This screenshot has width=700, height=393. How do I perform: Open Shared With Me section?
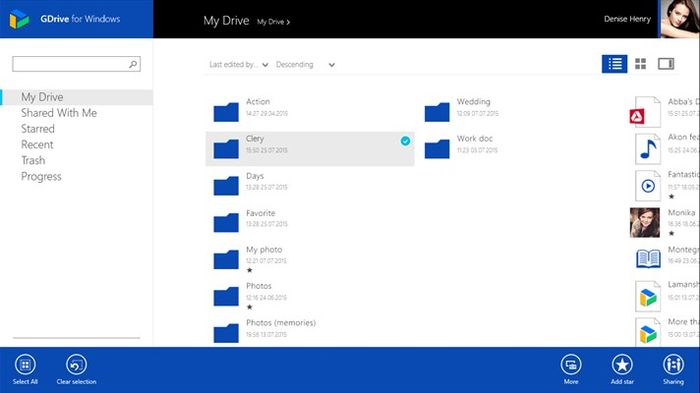59,113
